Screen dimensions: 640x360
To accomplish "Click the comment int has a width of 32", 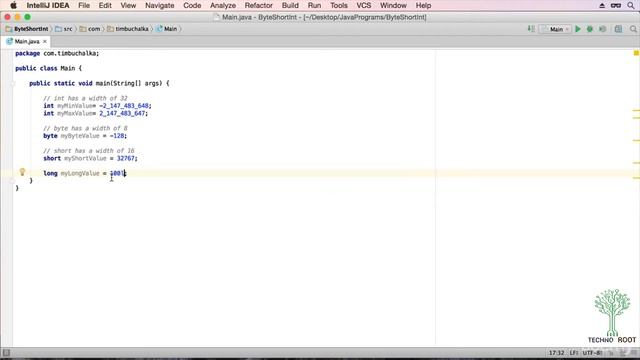I will [85, 98].
